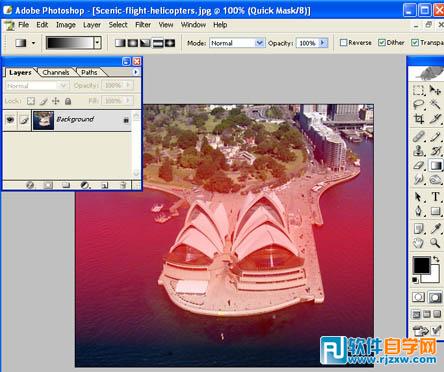This screenshot has width=444, height=372.
Task: Choose the Zoom tool
Action: [435, 243]
